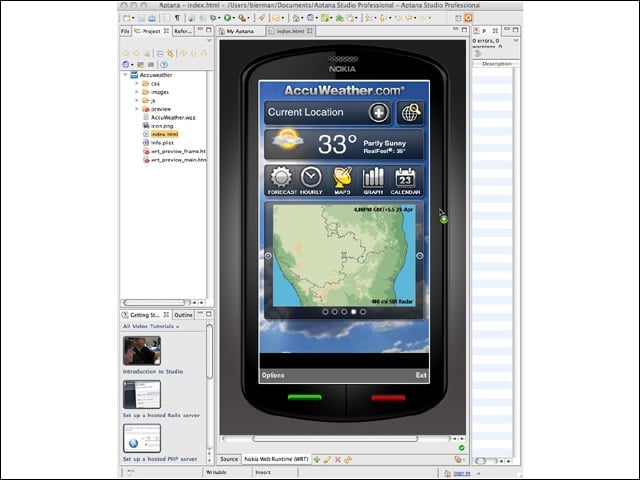Click the help question mark icon in Project view

(x=164, y=64)
